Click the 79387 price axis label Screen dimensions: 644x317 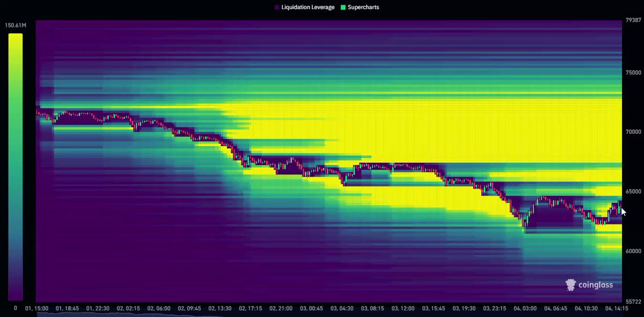[x=633, y=20]
